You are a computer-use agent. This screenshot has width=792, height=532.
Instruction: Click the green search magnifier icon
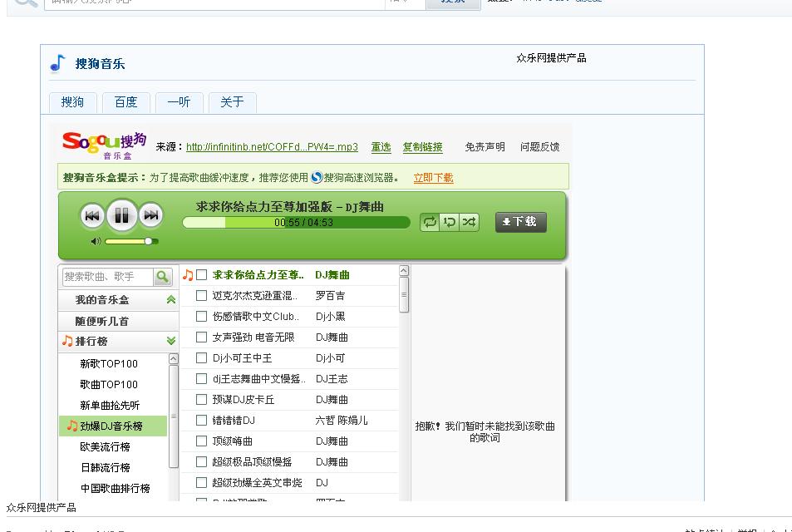[162, 277]
